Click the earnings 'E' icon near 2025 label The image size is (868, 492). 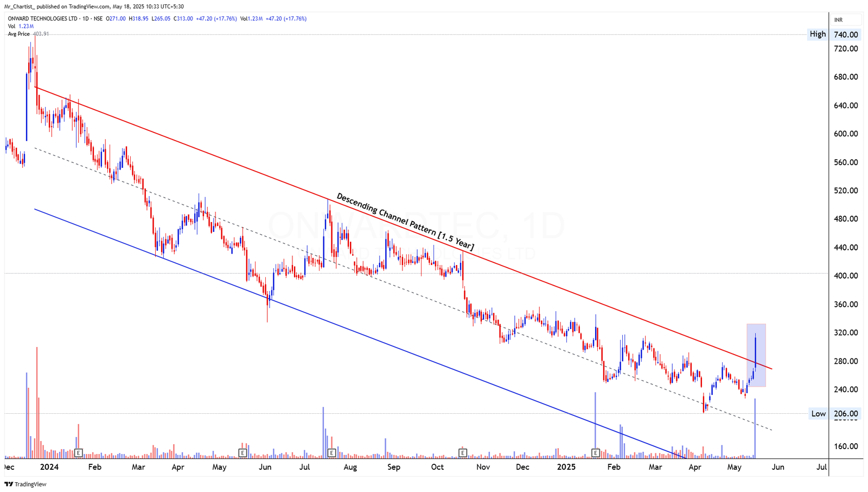[596, 452]
